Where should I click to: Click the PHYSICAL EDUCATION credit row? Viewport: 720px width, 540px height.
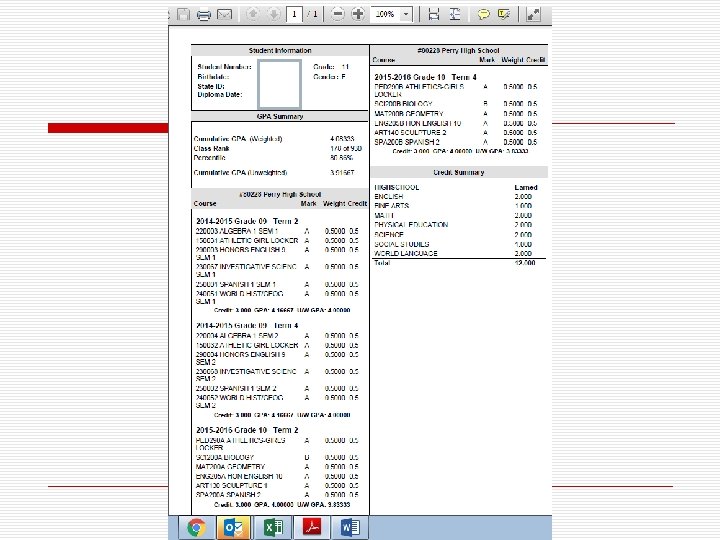point(453,225)
